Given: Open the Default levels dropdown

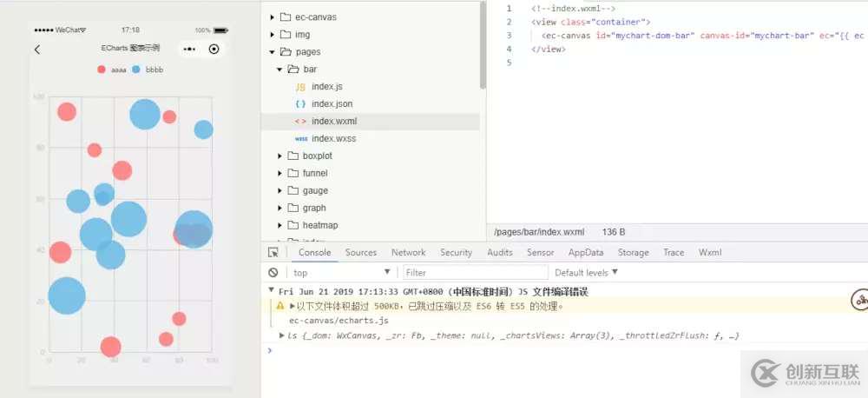Looking at the screenshot, I should tap(586, 273).
